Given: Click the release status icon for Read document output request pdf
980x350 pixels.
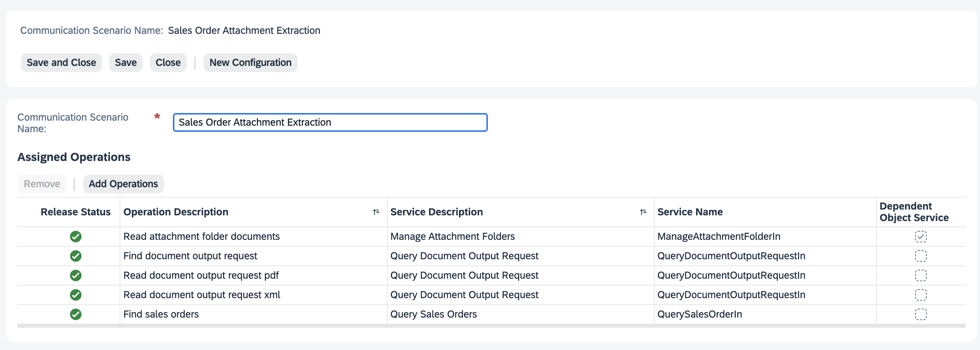Looking at the screenshot, I should tap(76, 275).
